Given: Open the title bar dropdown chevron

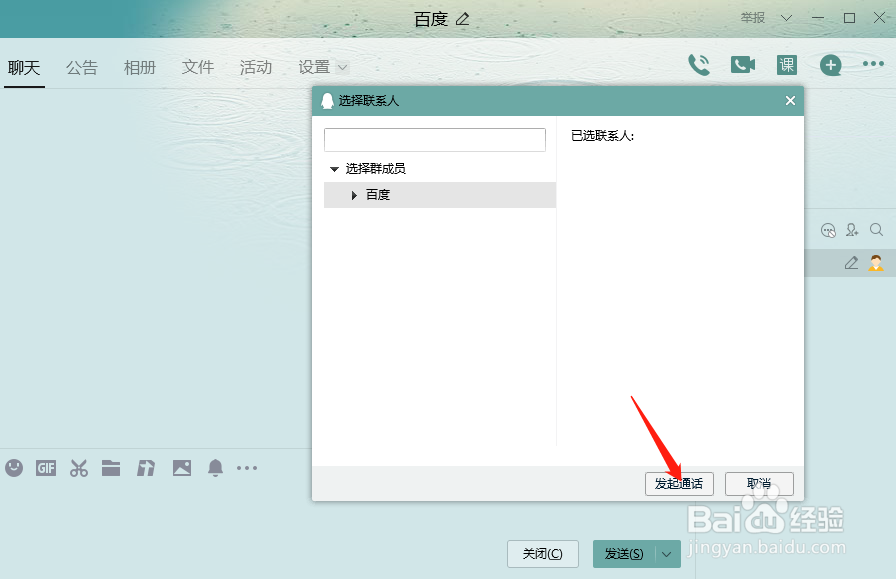Looking at the screenshot, I should 786,18.
